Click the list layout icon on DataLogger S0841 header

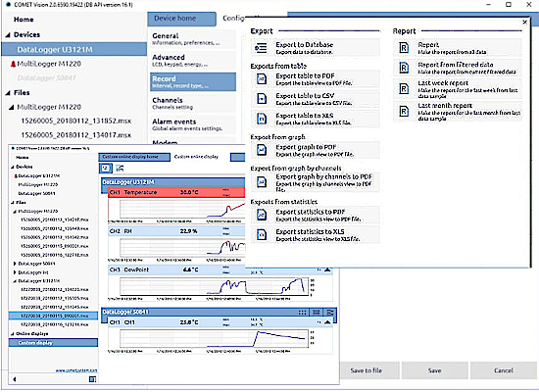click(317, 313)
